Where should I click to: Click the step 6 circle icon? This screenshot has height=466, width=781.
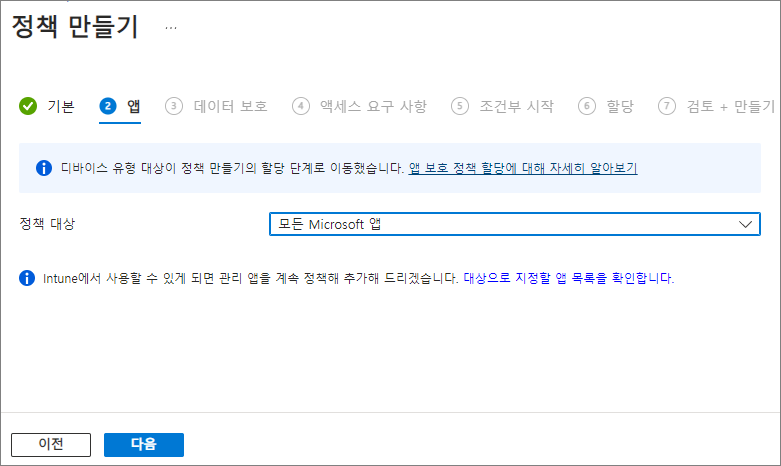587,106
